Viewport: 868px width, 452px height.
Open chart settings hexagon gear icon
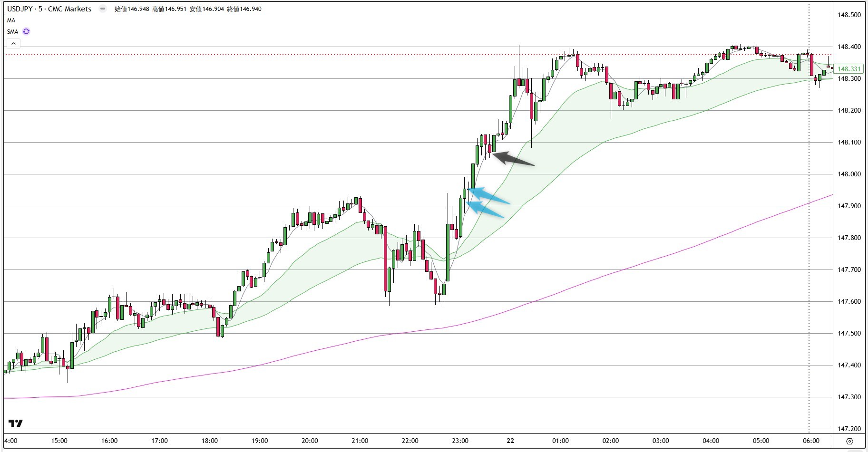[x=849, y=441]
